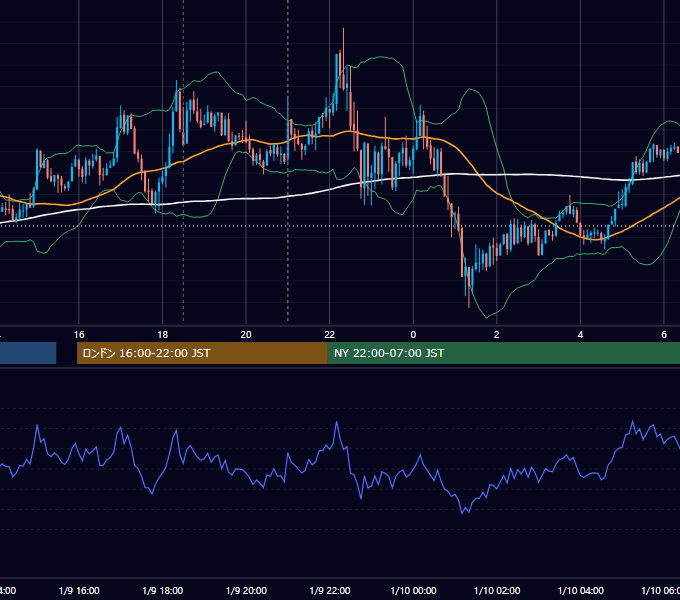
Task: Click the hour label 0 on upper axis
Action: [413, 335]
